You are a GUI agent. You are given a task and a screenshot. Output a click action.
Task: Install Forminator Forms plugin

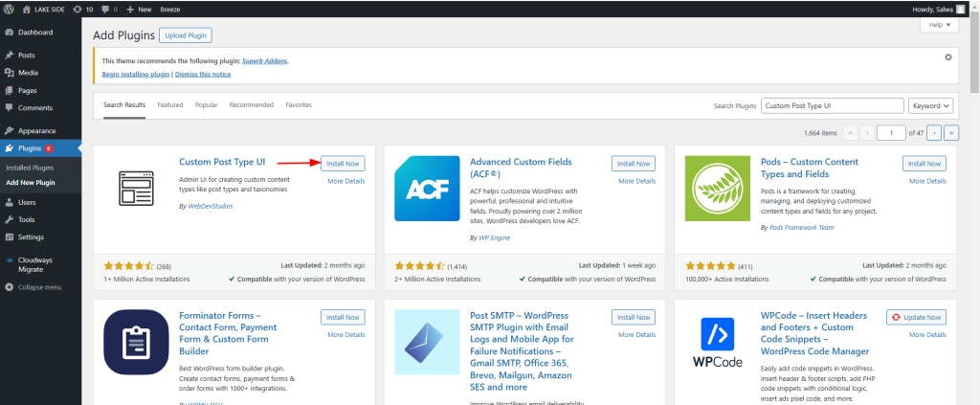point(343,318)
